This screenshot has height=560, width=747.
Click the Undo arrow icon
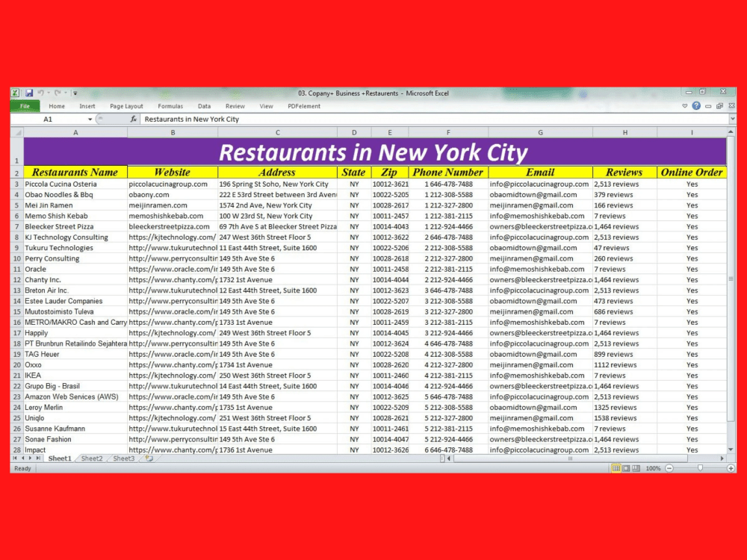(41, 93)
